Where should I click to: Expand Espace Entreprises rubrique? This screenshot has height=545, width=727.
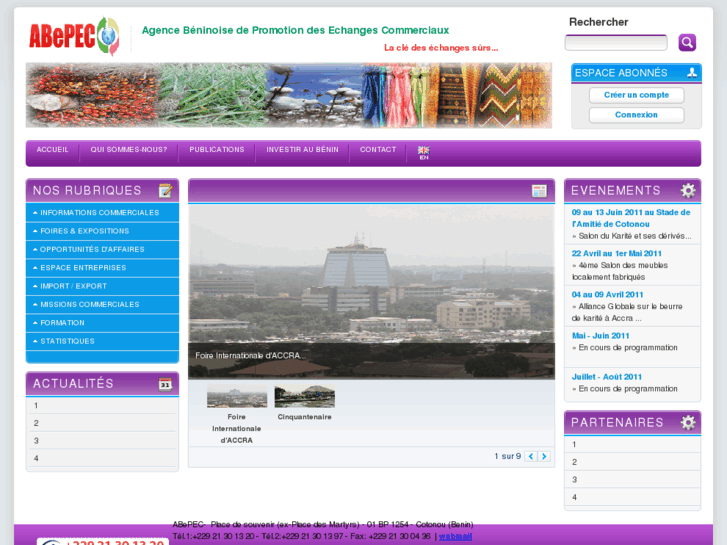click(102, 268)
